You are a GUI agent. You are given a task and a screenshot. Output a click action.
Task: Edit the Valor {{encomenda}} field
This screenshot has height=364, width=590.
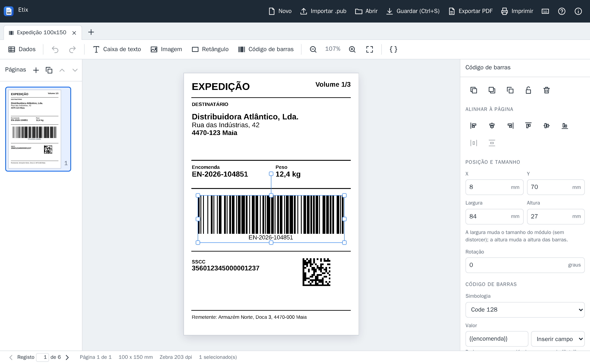coord(497,339)
